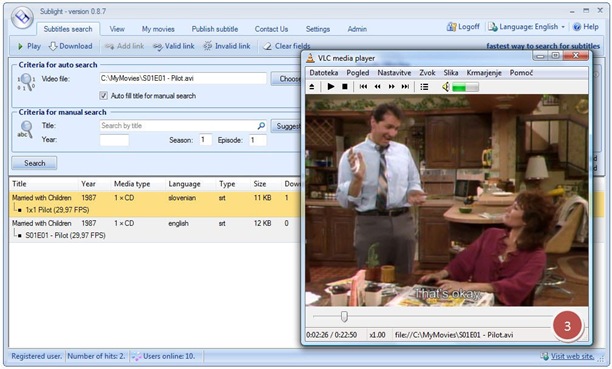Click VLC fast forward button
Viewport: 612px width, 369px height.
[391, 87]
